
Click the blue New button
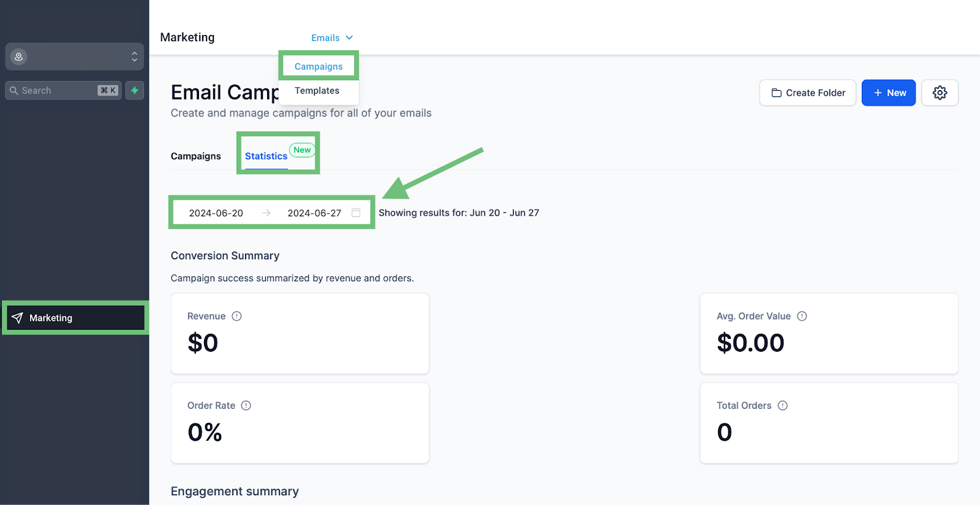(889, 93)
